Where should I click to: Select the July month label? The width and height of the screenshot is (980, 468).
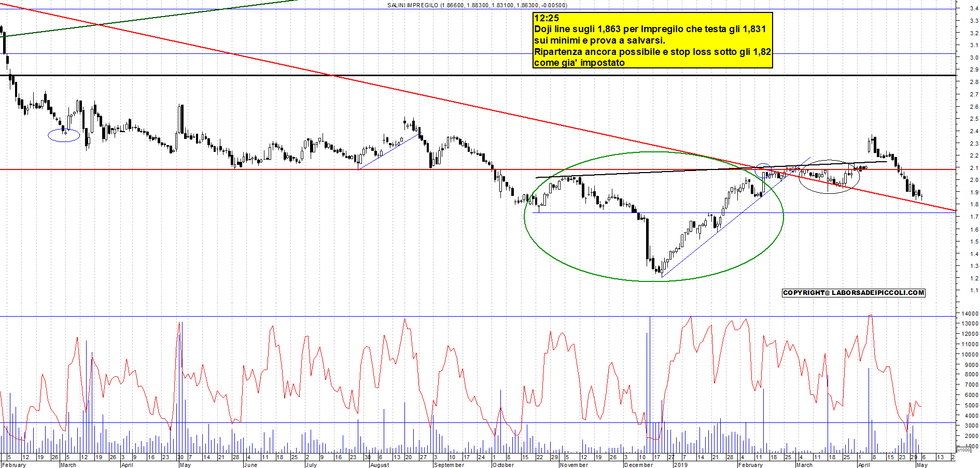(x=311, y=465)
